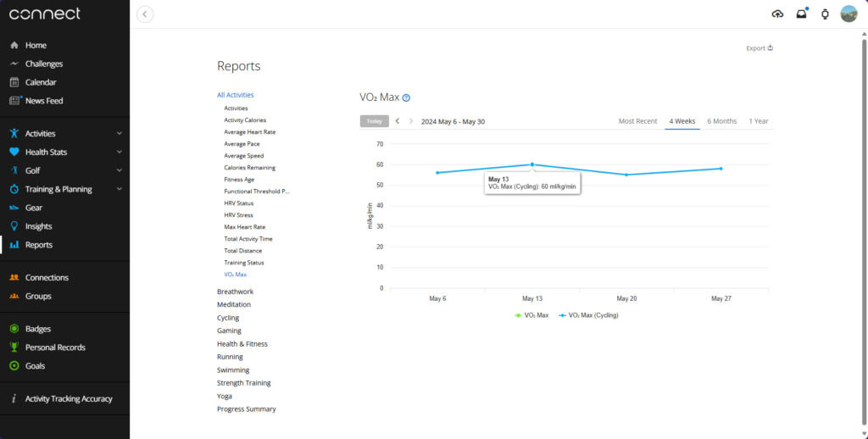This screenshot has height=439, width=868.
Task: Click the Calendar icon in the sidebar
Action: [x=14, y=82]
